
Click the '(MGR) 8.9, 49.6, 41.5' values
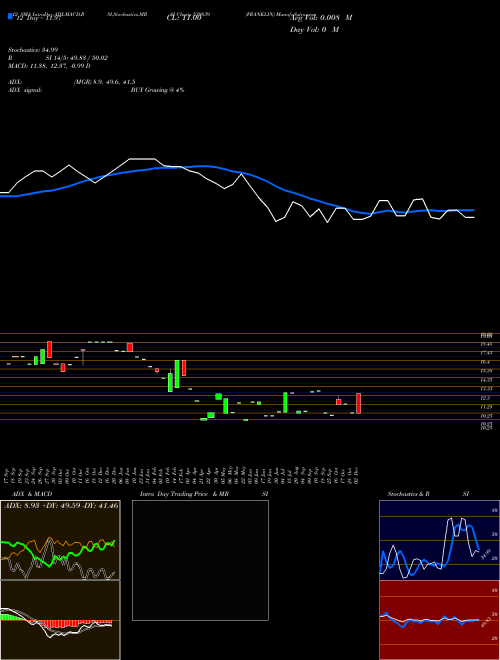point(104,82)
